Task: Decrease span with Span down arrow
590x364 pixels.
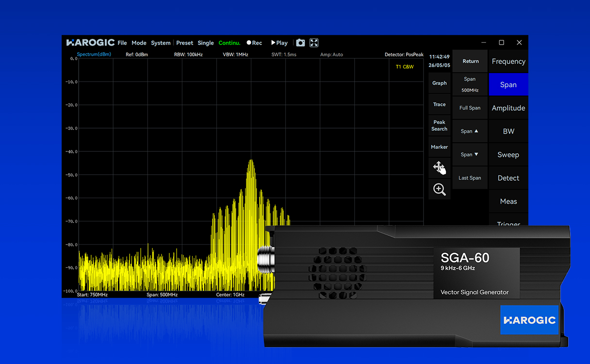Action: point(470,154)
